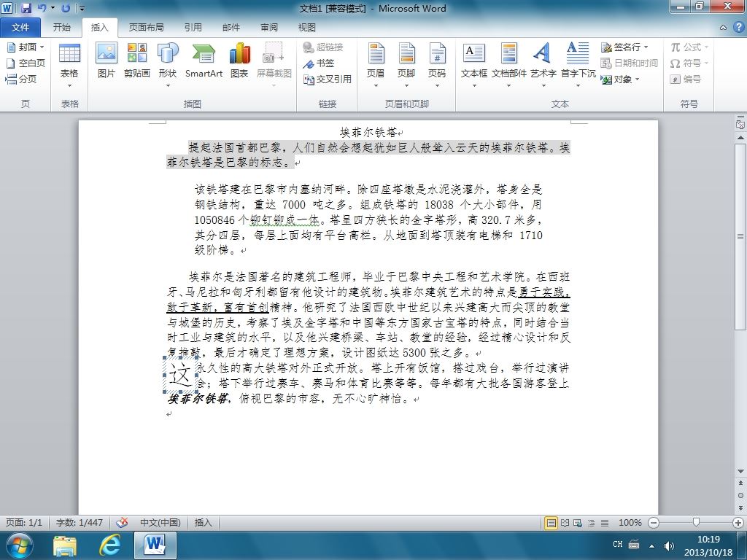This screenshot has width=747, height=560.
Task: Open the Shapes (形状) gallery
Action: (x=168, y=66)
